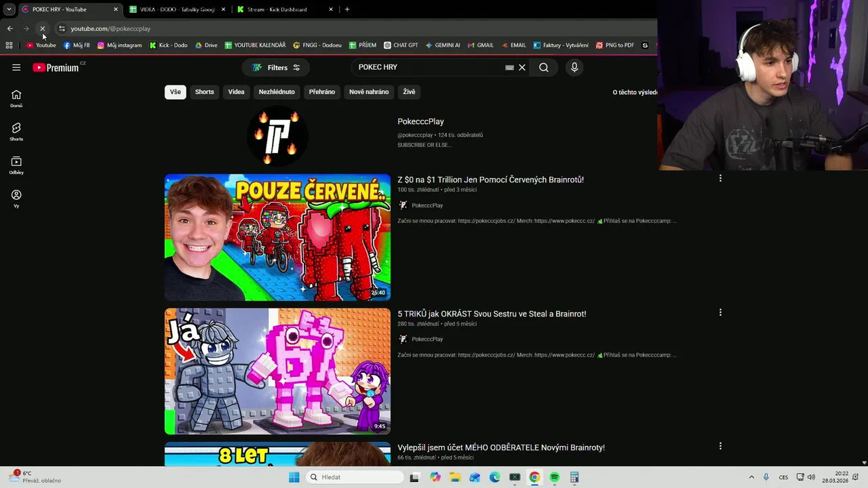Open the FNGG - Dodoeu bookmark
The image size is (868, 488).
[x=317, y=45]
